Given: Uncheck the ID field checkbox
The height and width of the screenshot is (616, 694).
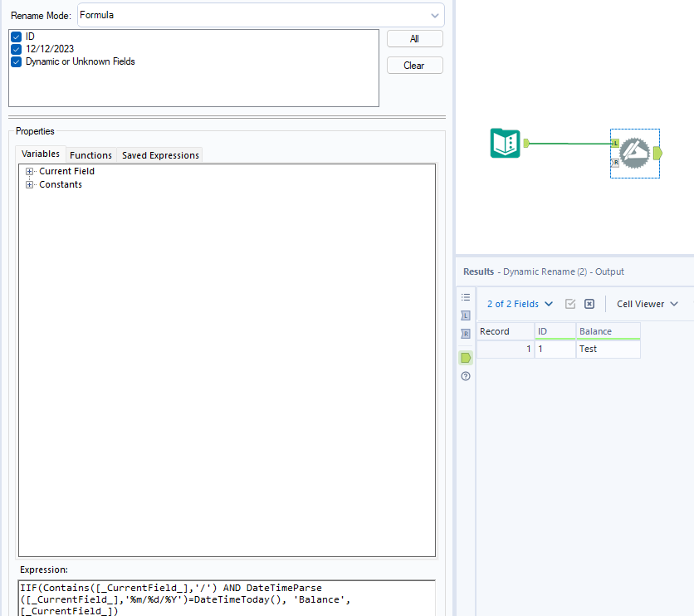Looking at the screenshot, I should tap(17, 37).
